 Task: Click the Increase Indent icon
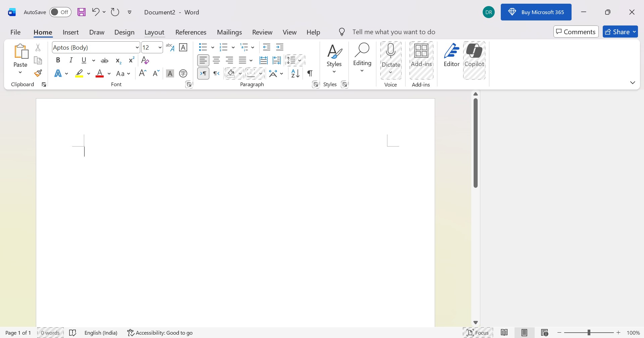[280, 47]
